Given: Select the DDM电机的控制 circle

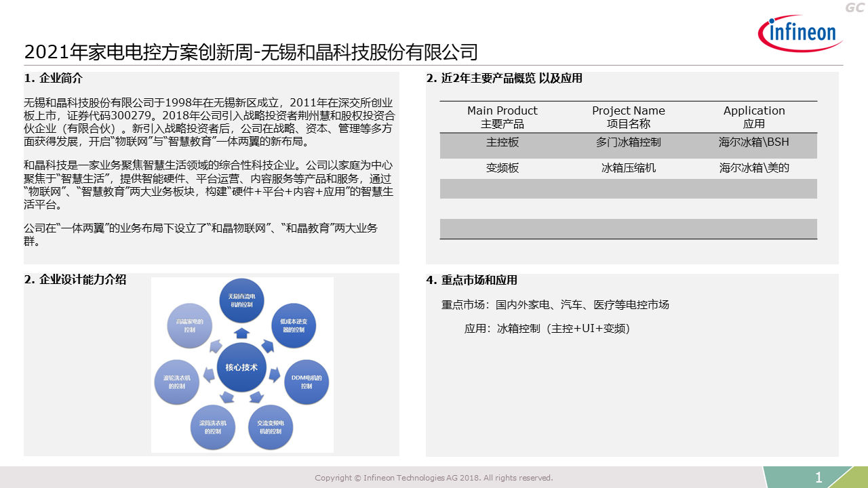Looking at the screenshot, I should pyautogui.click(x=306, y=382).
